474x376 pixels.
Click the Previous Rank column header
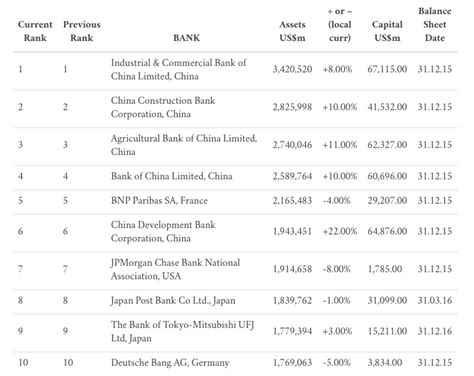82,31
